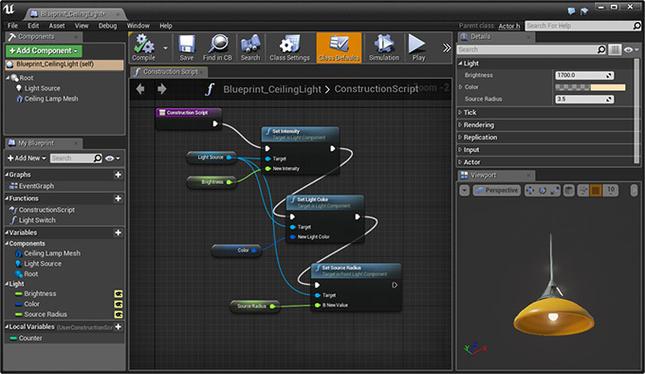Expand the Rendering section in Details

pos(461,125)
